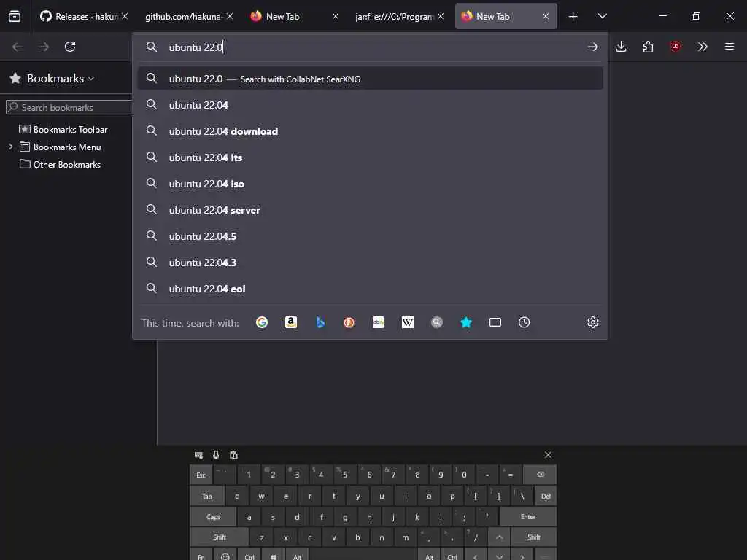This screenshot has height=560, width=747.
Task: Tap the Esc key on touch keyboard
Action: click(201, 475)
